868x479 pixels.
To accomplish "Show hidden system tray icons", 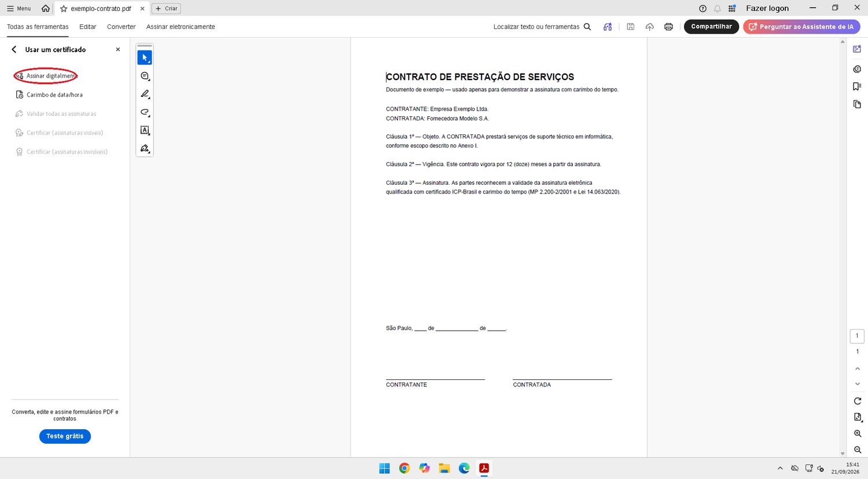I will 780,468.
